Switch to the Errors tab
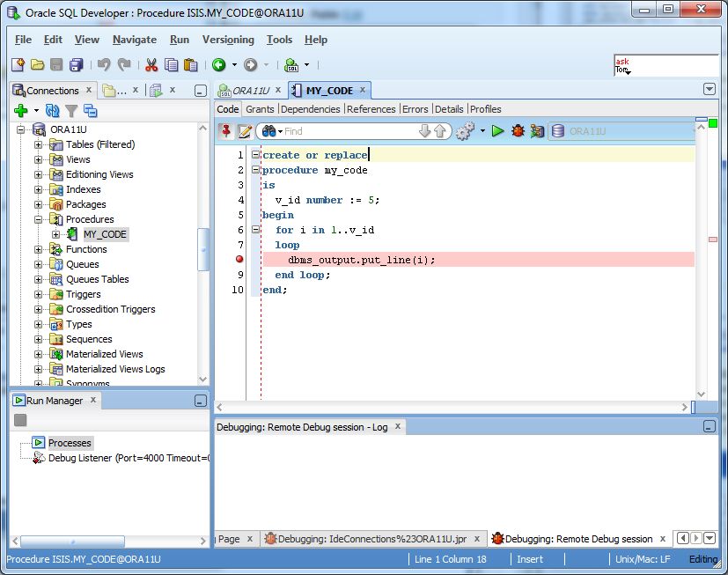This screenshot has width=728, height=575. (x=415, y=109)
